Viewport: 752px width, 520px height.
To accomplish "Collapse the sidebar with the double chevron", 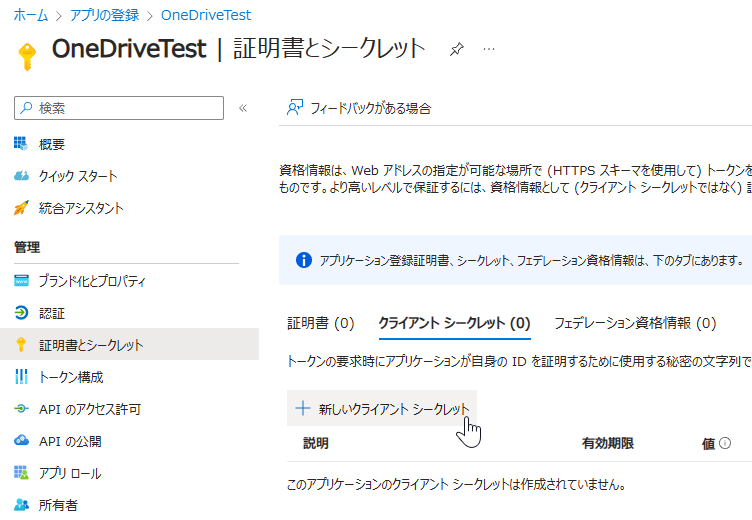I will click(x=243, y=108).
